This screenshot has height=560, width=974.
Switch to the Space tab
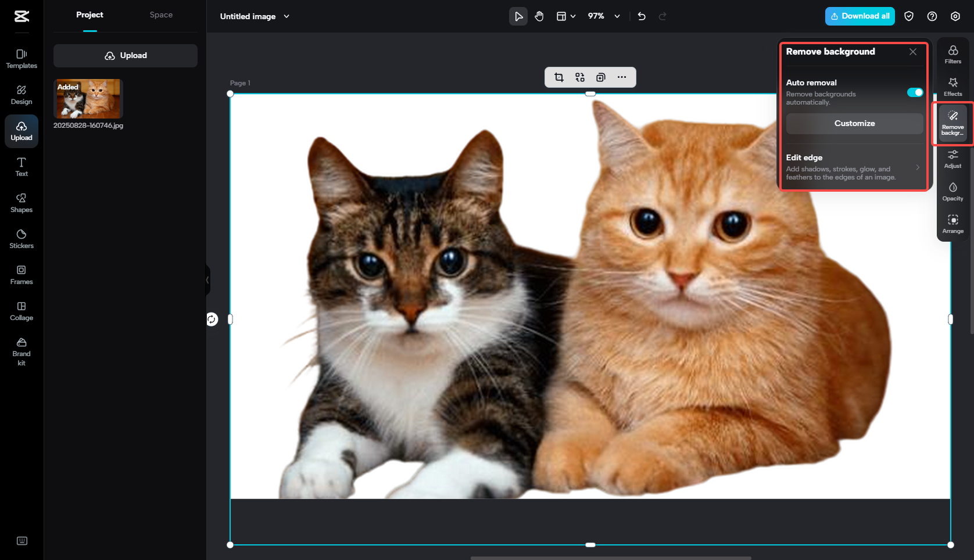[x=161, y=15]
